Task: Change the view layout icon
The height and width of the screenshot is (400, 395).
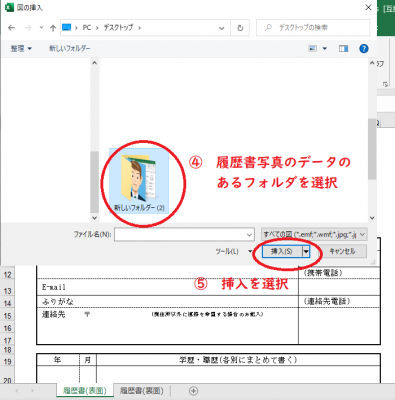Action: 312,49
